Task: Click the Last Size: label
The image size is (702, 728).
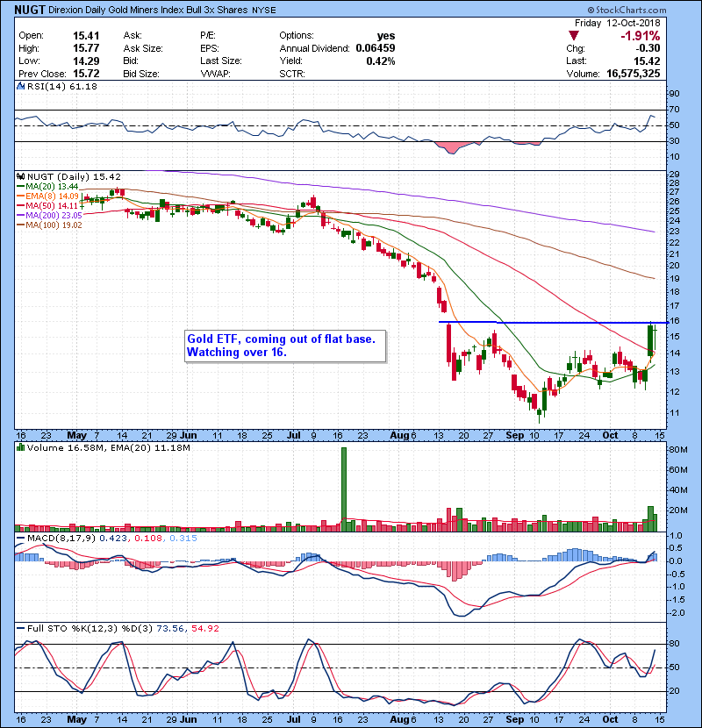Action: [221, 61]
